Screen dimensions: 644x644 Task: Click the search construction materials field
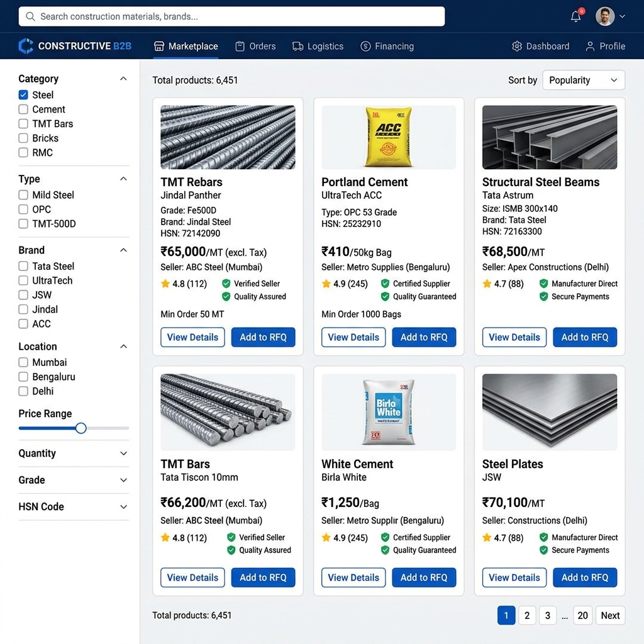(231, 16)
